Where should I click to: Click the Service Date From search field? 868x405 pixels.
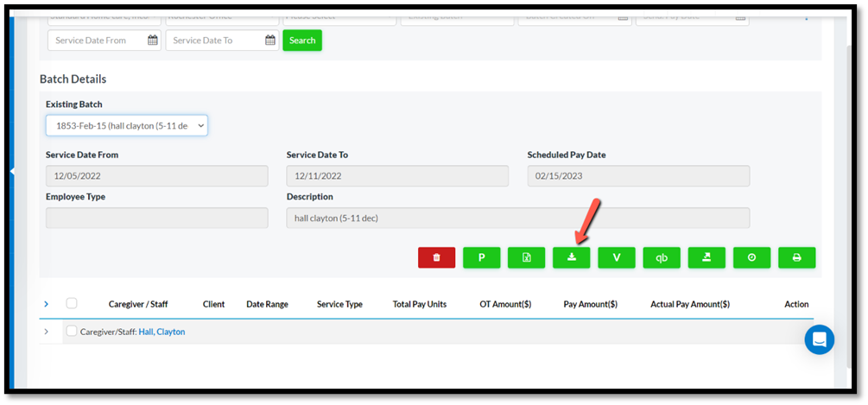point(104,41)
